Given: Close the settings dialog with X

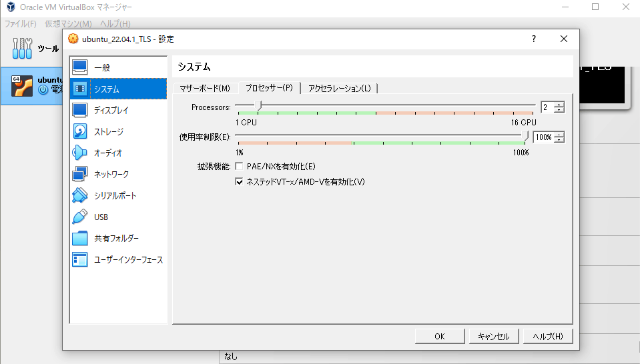Looking at the screenshot, I should 564,39.
